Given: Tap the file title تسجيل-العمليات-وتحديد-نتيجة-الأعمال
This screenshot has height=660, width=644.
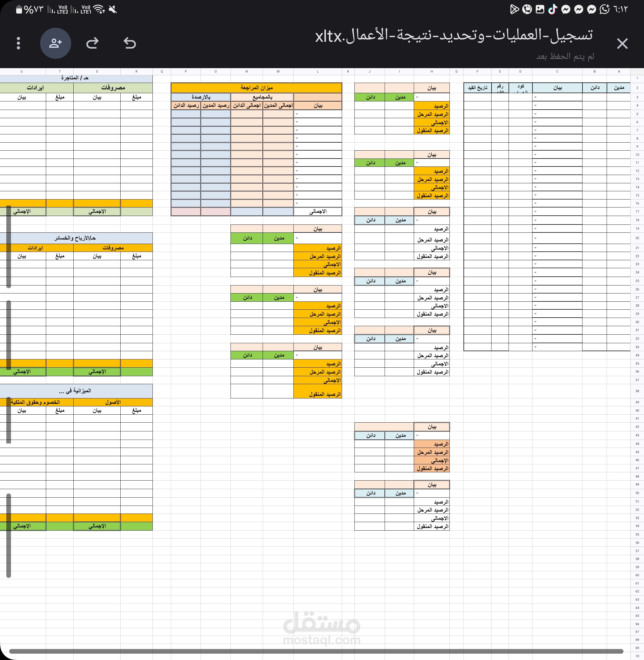Looking at the screenshot, I should (x=454, y=35).
